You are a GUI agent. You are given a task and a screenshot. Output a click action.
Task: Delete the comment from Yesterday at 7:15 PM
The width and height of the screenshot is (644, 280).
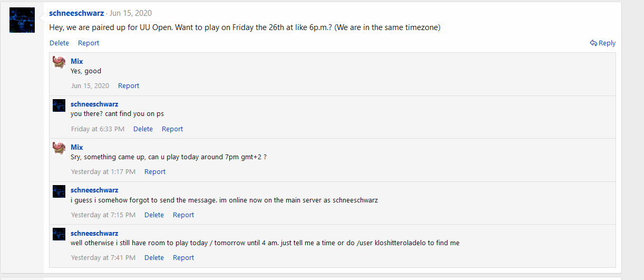[154, 215]
